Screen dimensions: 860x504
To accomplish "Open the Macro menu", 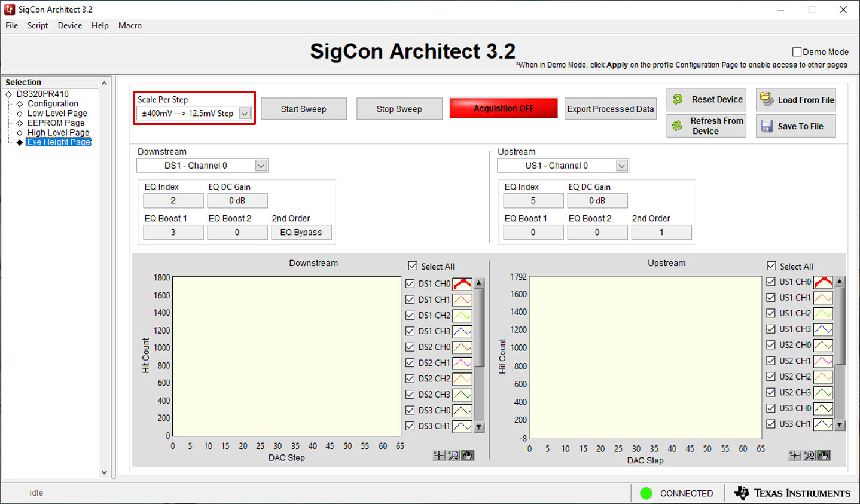I will pyautogui.click(x=130, y=25).
